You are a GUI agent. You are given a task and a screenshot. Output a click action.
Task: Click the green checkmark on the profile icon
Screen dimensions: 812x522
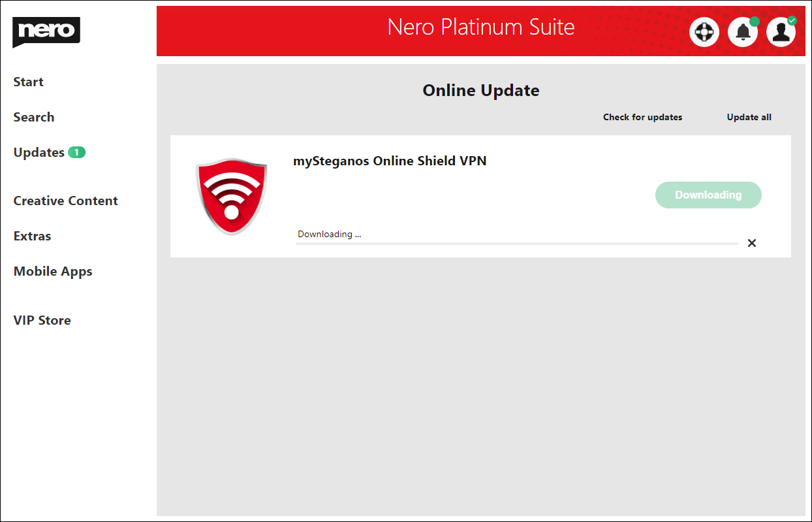[791, 20]
